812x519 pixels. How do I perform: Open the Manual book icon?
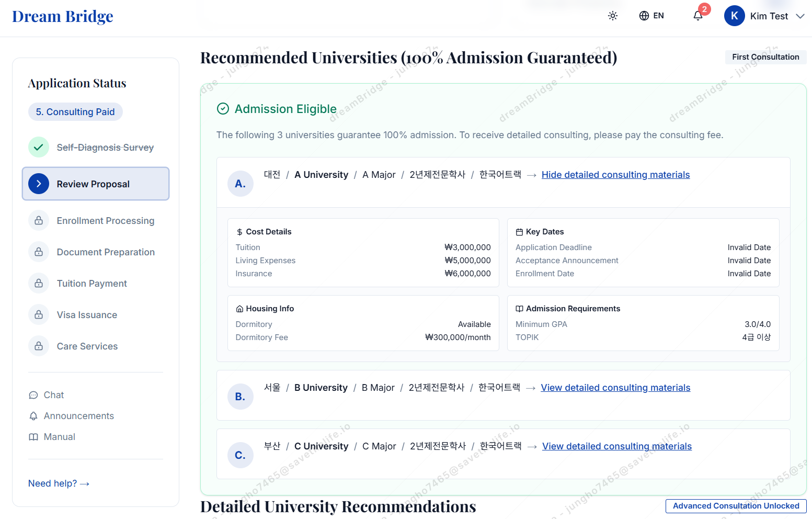33,437
